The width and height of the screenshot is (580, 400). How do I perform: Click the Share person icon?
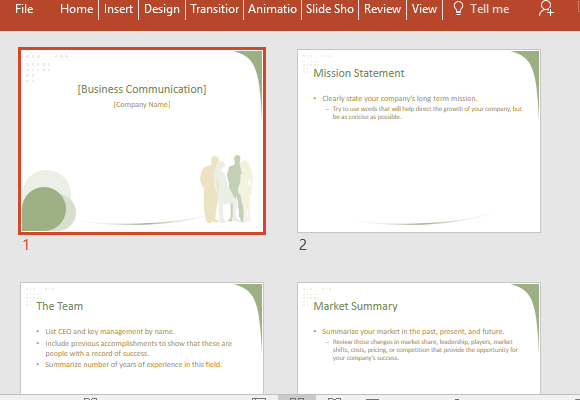click(x=546, y=9)
